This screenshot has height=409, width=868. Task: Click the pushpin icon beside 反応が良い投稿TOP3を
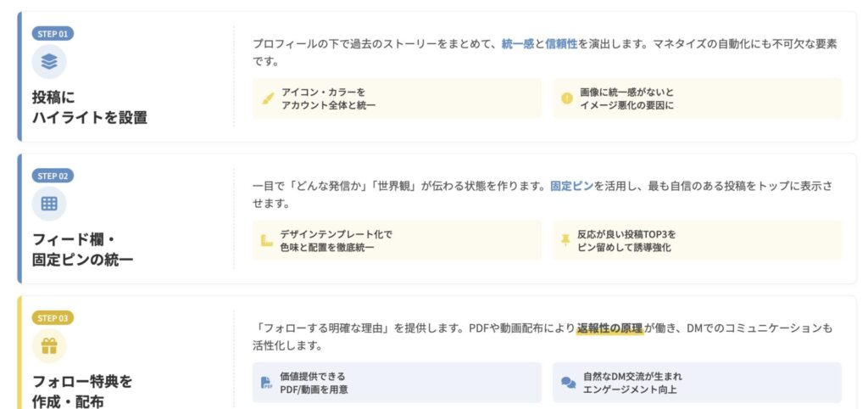(566, 241)
